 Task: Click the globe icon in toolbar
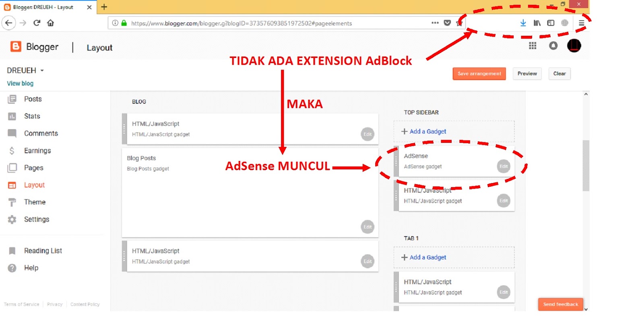(565, 23)
